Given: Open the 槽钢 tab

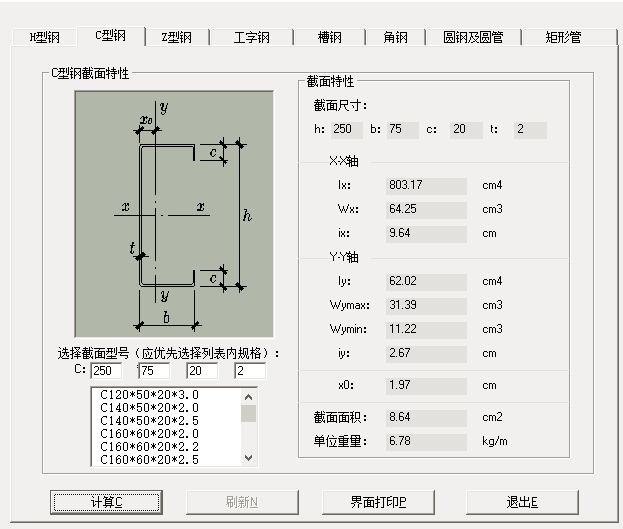Looking at the screenshot, I should click(x=329, y=37).
